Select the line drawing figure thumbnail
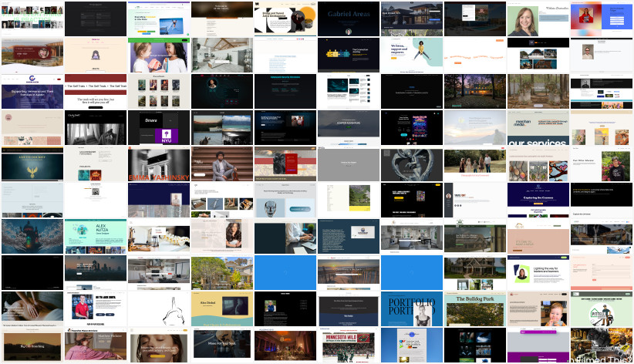The height and width of the screenshot is (364, 634). (159, 309)
